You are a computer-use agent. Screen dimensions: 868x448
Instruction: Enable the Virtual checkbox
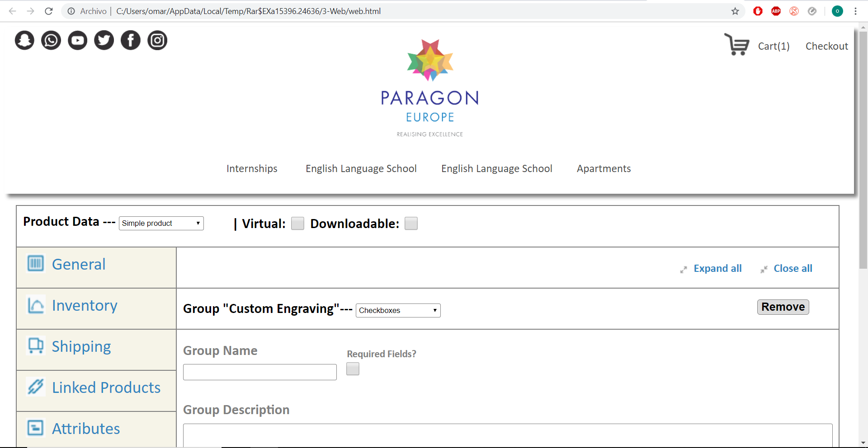(297, 224)
